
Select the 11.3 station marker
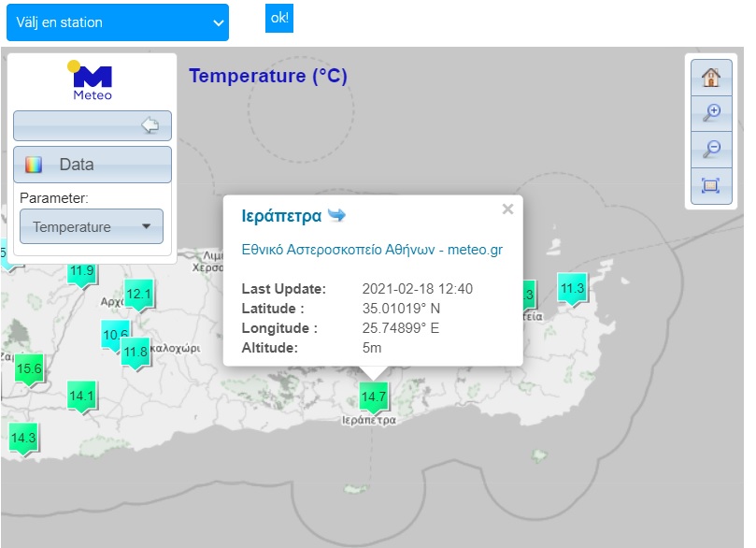point(571,289)
